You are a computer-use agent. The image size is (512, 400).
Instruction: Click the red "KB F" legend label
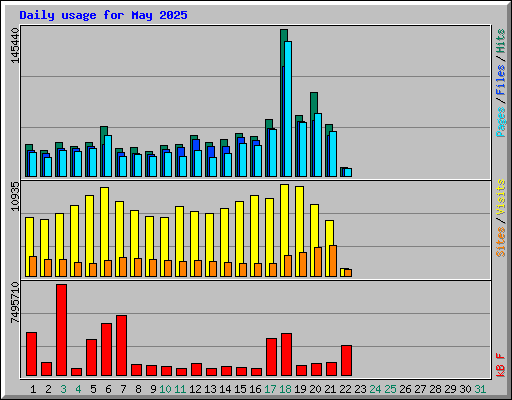pos(501,365)
